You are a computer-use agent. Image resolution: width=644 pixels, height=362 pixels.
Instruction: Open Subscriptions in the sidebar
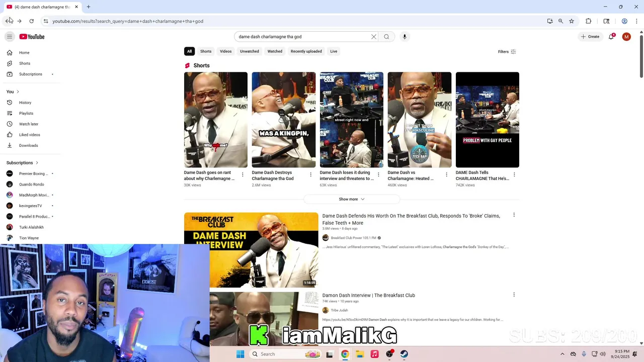[x=30, y=74]
